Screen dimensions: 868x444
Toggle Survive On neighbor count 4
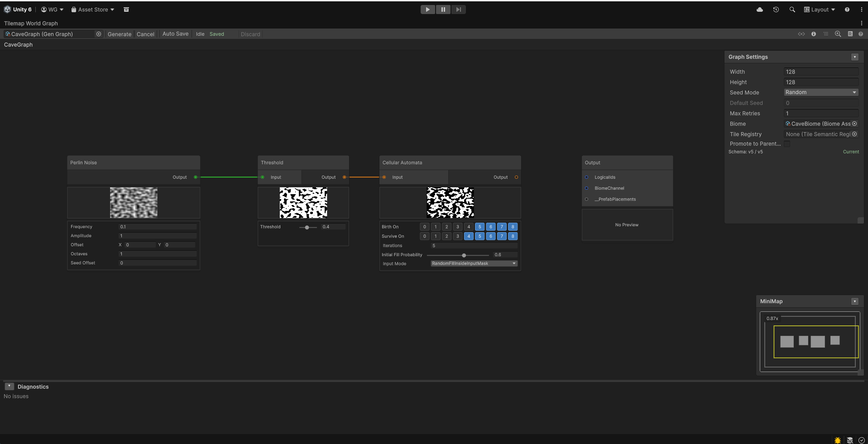pos(469,236)
